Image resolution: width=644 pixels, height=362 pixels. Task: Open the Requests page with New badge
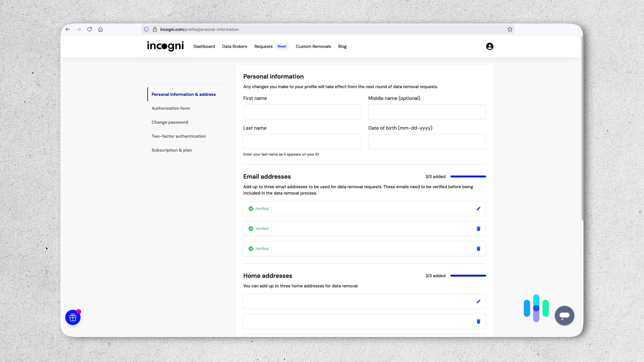pyautogui.click(x=263, y=46)
